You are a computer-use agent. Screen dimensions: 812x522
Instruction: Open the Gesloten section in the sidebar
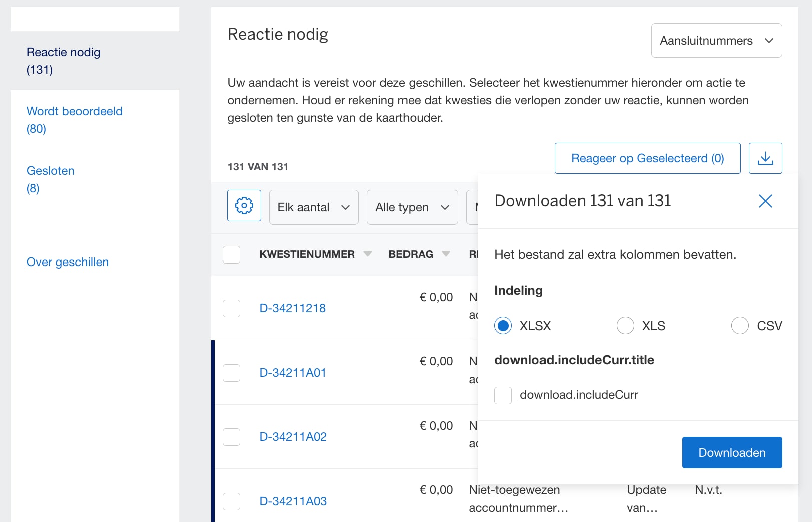click(50, 170)
